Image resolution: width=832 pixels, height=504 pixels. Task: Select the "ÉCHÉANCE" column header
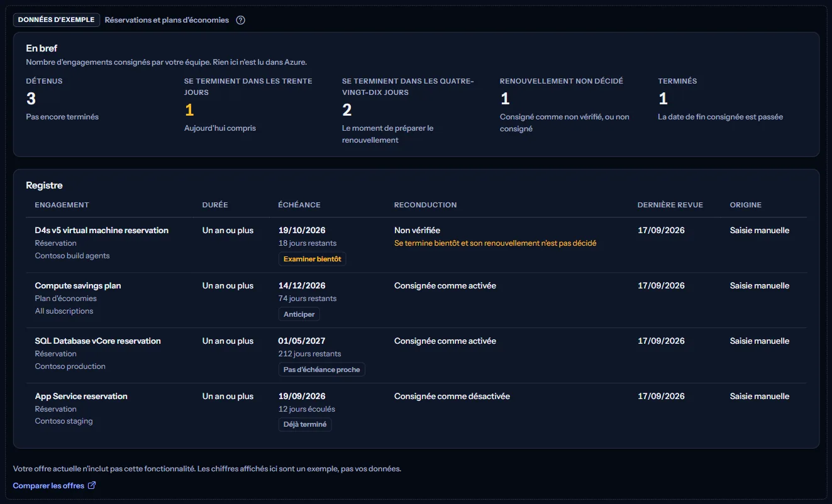click(x=299, y=205)
